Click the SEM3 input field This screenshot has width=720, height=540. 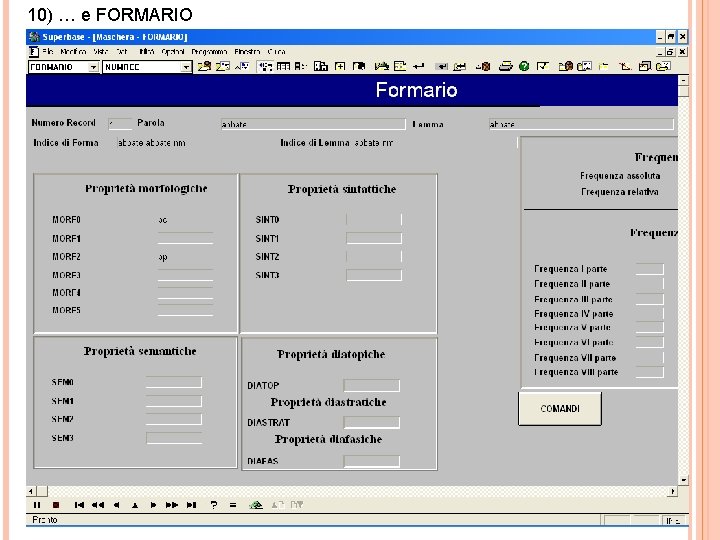(x=174, y=438)
